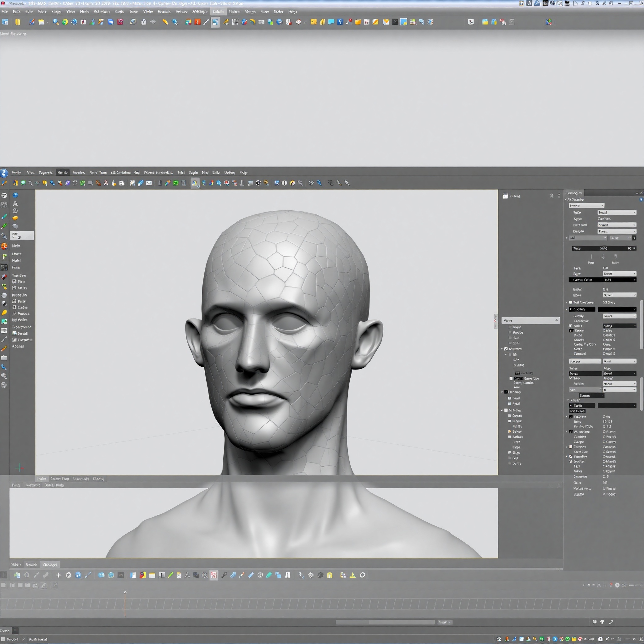Click the Select label at the bottom of the window
Screen dimensions: 644x644
16,564
